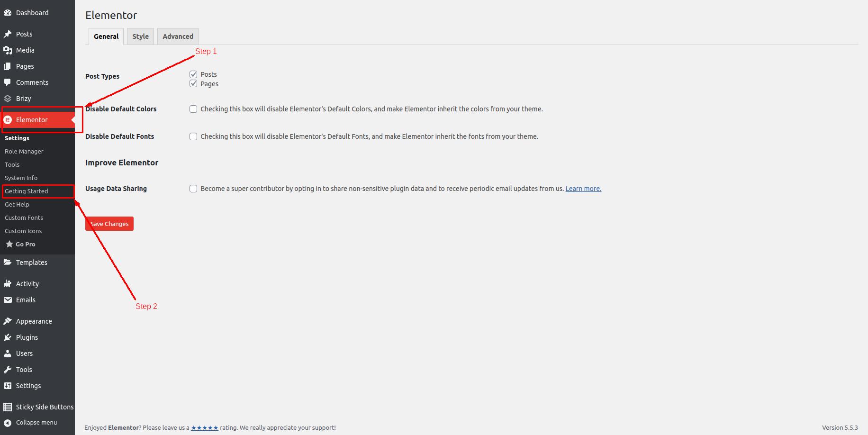
Task: Click the Pages icon in sidebar
Action: (8, 66)
